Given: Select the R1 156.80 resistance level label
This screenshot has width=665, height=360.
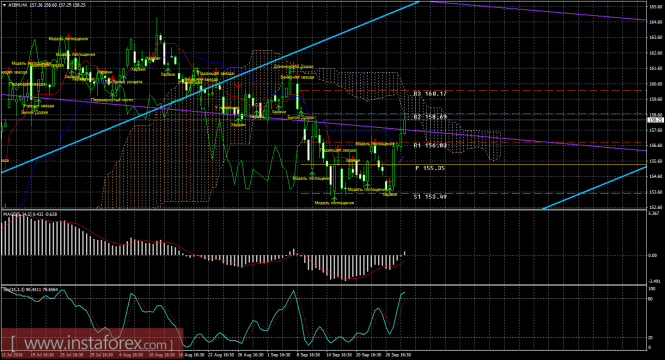Looking at the screenshot, I should pos(430,145).
